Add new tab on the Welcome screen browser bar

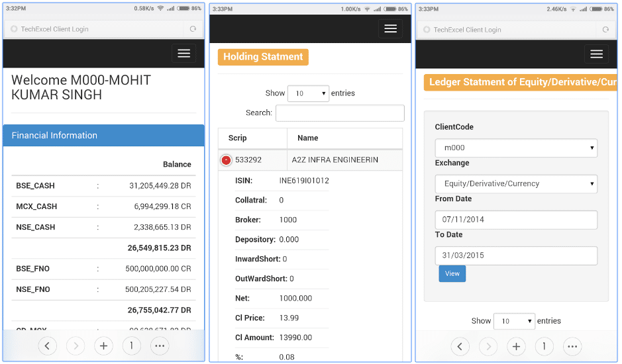click(103, 345)
